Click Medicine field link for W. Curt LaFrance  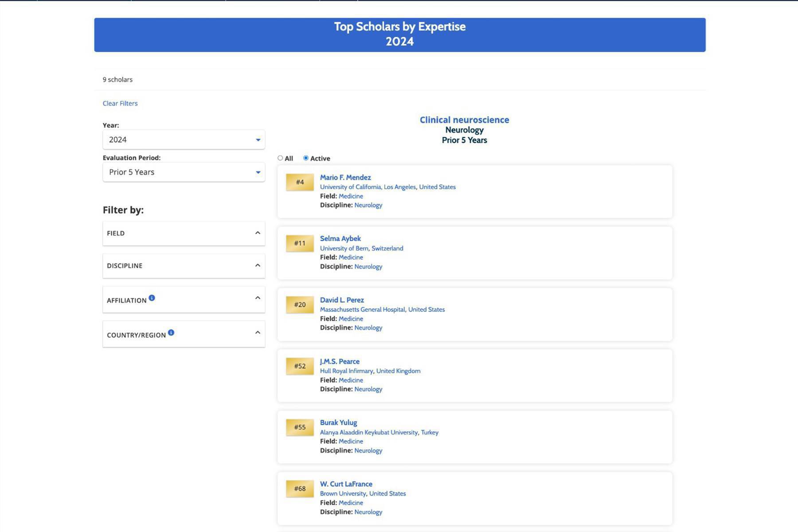pyautogui.click(x=351, y=503)
